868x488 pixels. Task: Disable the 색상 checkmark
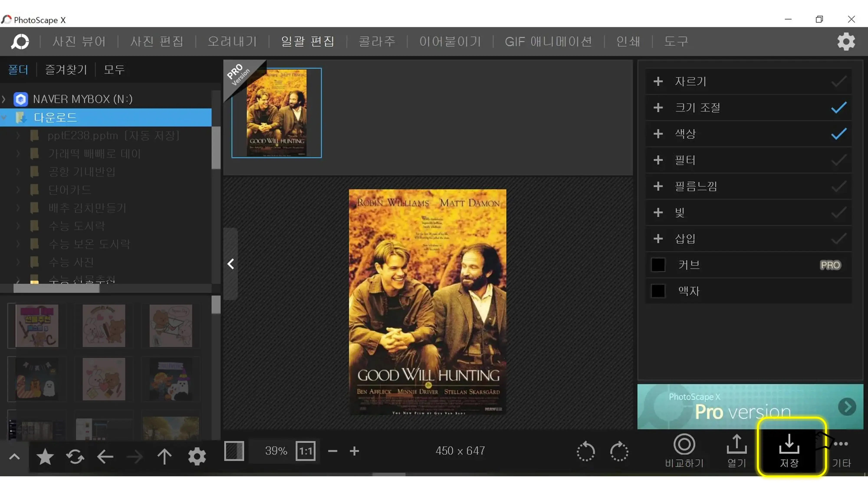pos(838,134)
